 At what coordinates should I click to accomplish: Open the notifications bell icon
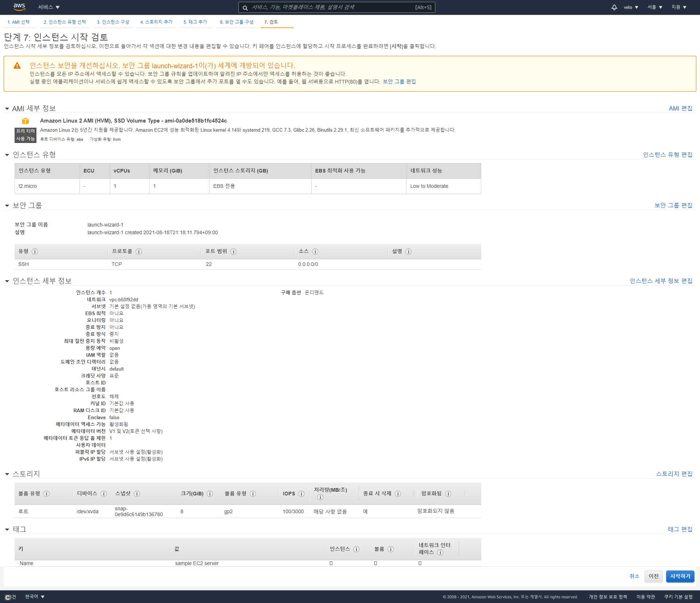pyautogui.click(x=614, y=7)
